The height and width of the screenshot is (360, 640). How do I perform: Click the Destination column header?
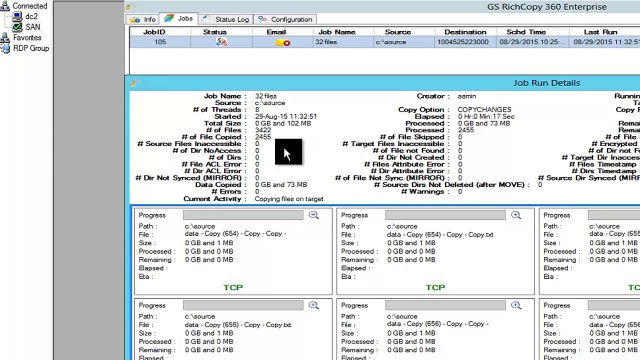point(465,32)
